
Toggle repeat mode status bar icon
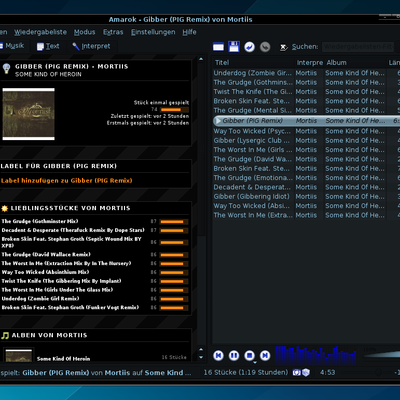click(x=296, y=372)
